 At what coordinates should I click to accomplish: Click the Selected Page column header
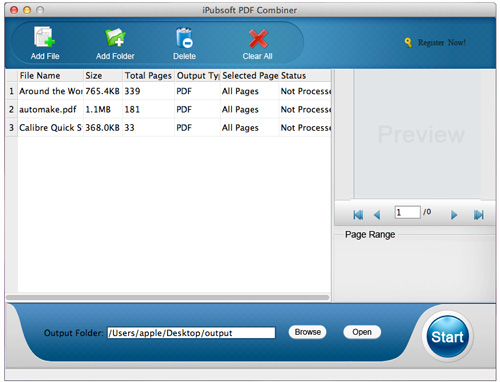point(250,76)
